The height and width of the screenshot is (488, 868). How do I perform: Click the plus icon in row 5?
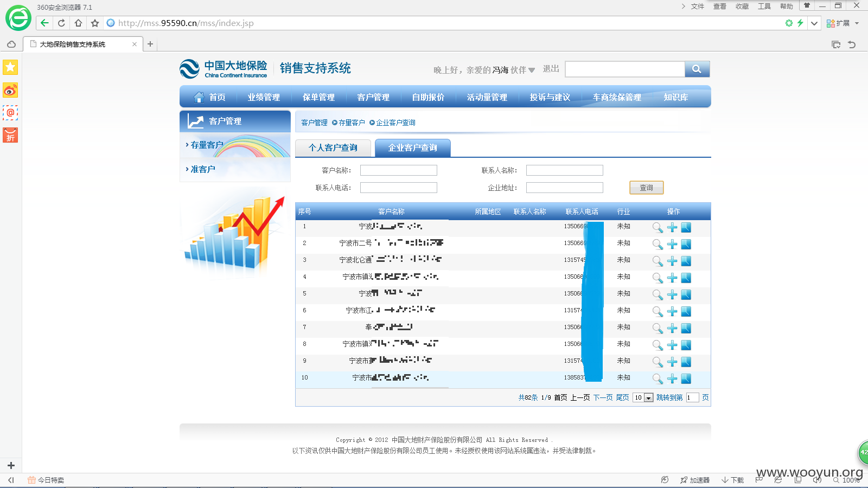(672, 295)
